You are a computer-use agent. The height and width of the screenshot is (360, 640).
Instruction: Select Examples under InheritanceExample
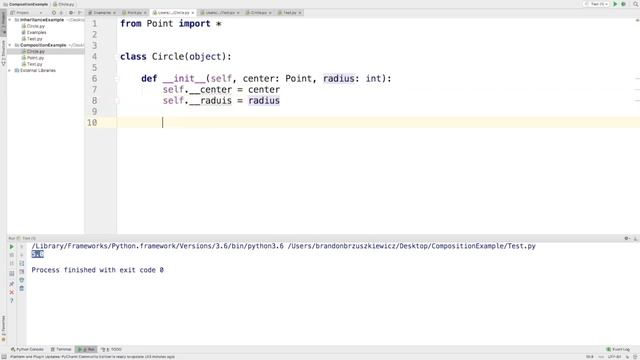coord(34,32)
